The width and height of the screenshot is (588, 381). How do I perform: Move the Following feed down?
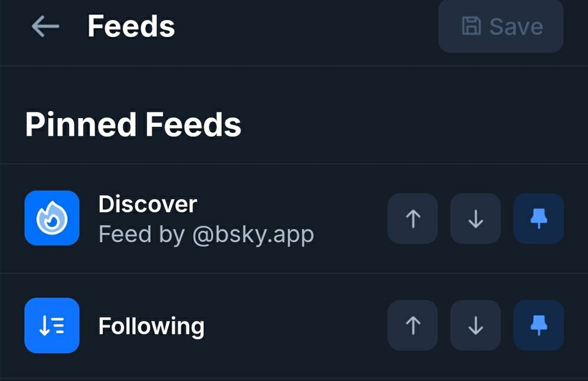[475, 326]
